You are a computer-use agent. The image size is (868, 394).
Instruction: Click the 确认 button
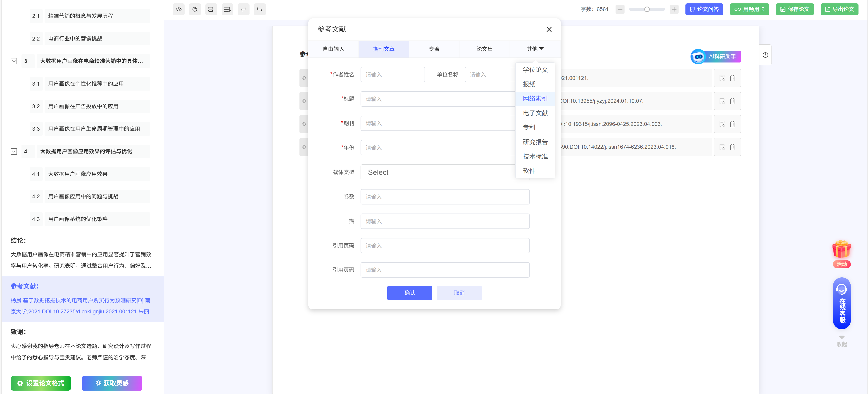click(409, 293)
